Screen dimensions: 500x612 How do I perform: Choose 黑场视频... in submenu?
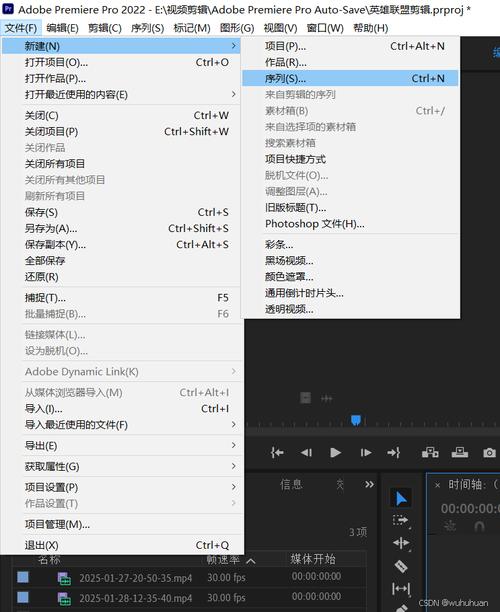(x=350, y=261)
